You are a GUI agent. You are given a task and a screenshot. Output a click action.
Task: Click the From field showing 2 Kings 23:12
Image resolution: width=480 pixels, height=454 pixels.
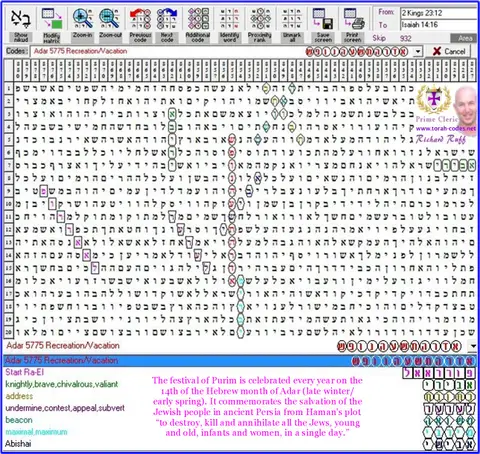[438, 13]
